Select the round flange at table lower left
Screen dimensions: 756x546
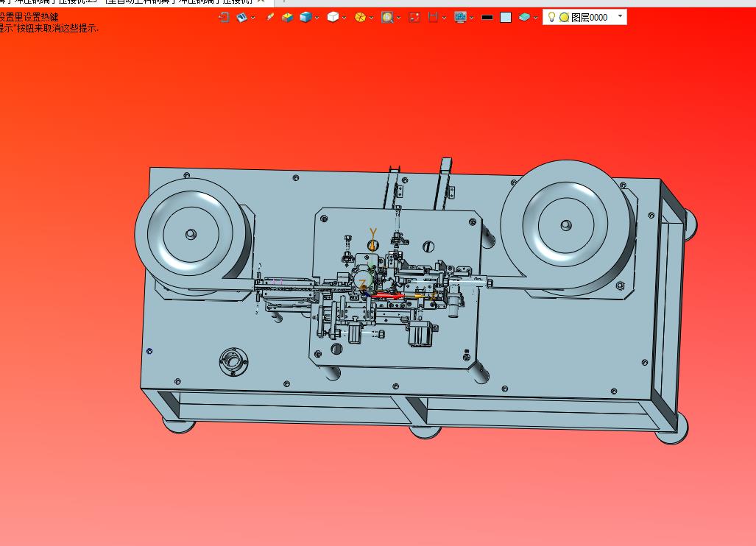[x=233, y=362]
